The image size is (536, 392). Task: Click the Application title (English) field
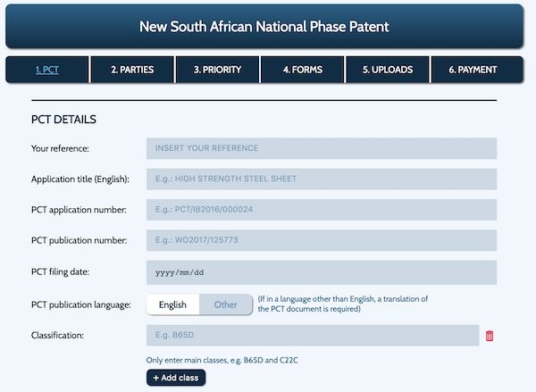[x=322, y=179]
